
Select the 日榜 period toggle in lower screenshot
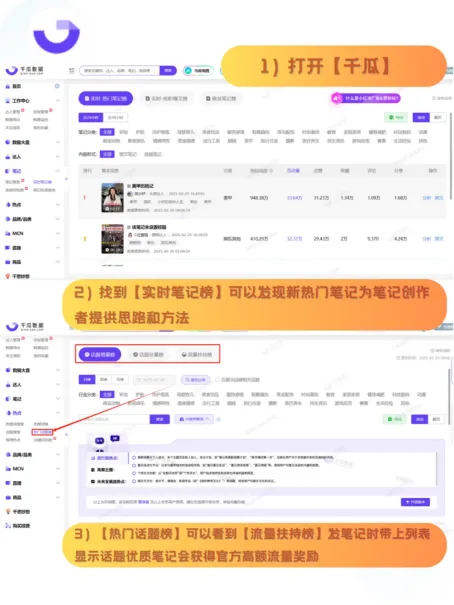tap(87, 380)
